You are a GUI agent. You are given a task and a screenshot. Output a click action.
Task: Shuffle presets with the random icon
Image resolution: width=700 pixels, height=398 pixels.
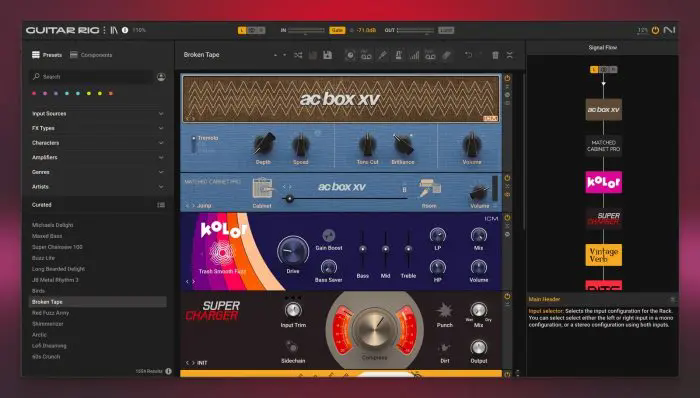tap(298, 55)
